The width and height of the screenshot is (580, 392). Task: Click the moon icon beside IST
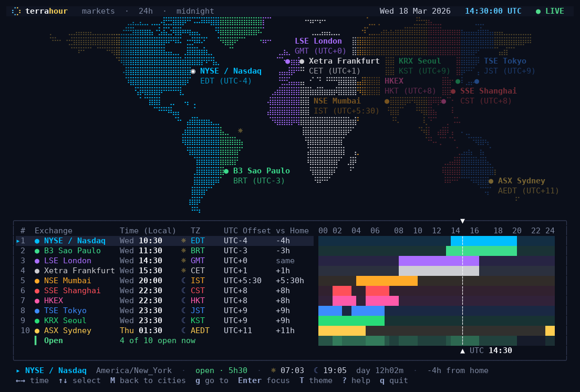tap(184, 281)
